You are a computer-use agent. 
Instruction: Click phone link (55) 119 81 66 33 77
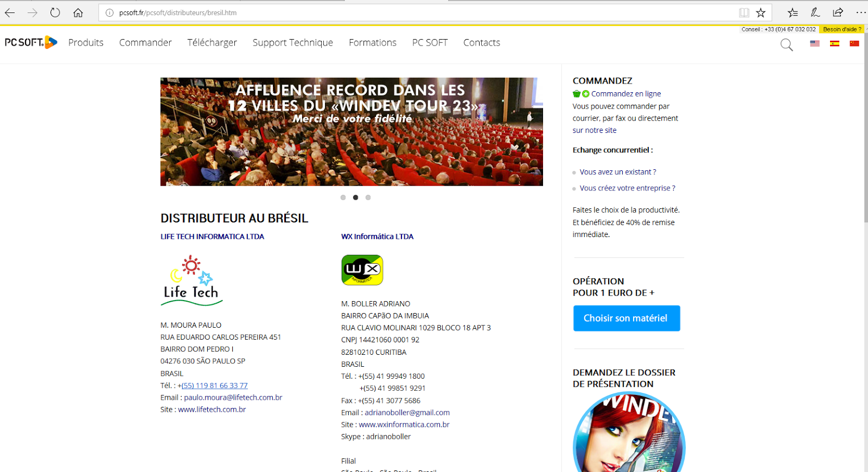coord(214,386)
